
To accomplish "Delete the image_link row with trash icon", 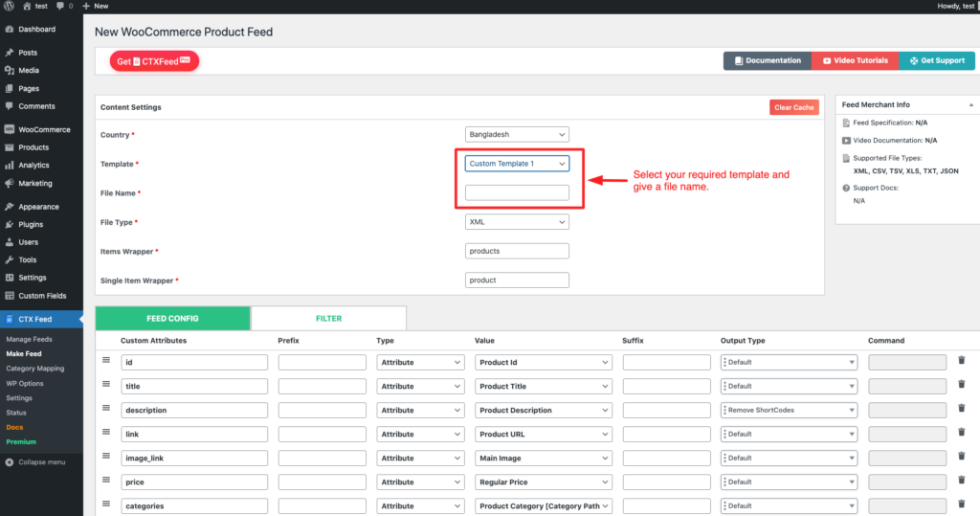I will point(961,456).
